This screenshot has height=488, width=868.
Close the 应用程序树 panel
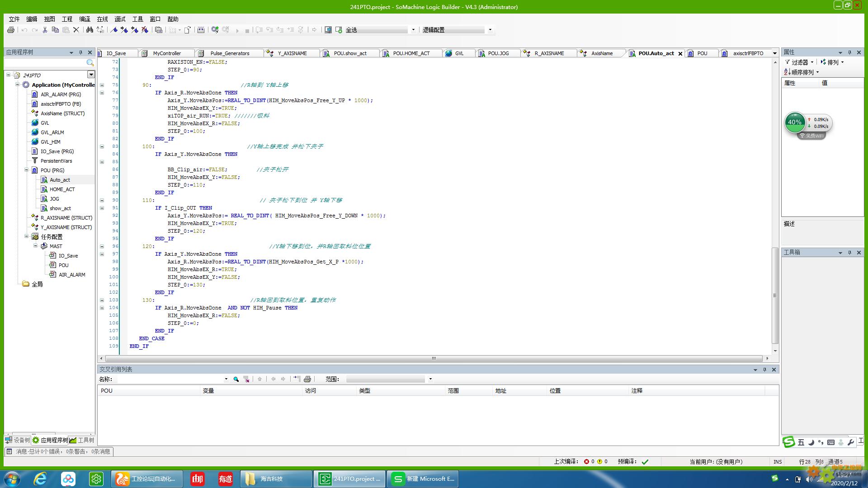[x=90, y=52]
